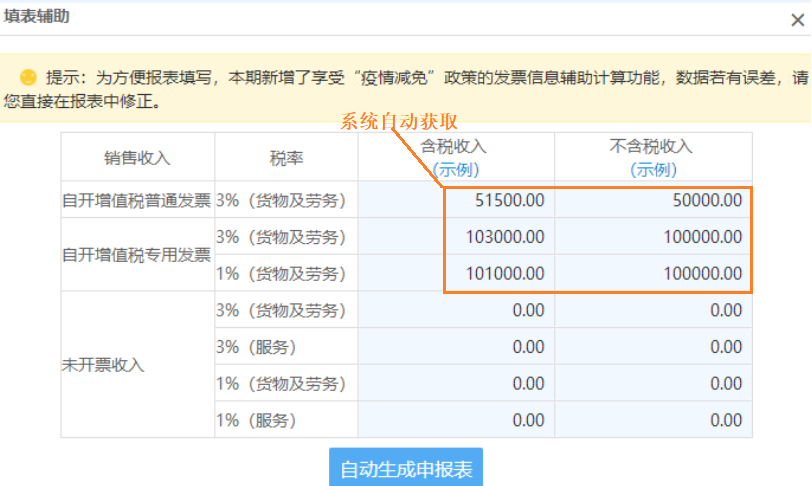Click the 自动生成申报表 button
Image resolution: width=812 pixels, height=486 pixels.
[x=406, y=468]
